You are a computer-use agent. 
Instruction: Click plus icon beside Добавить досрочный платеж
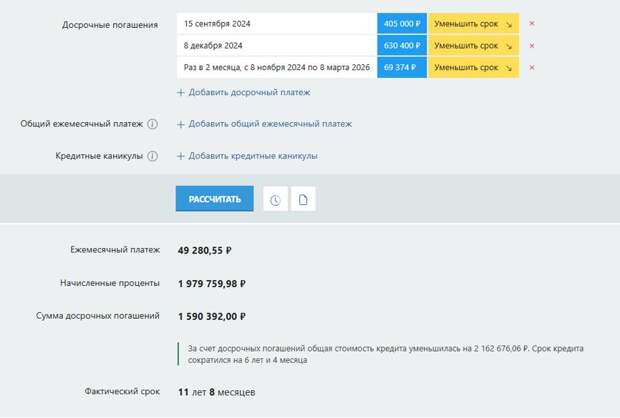click(181, 93)
